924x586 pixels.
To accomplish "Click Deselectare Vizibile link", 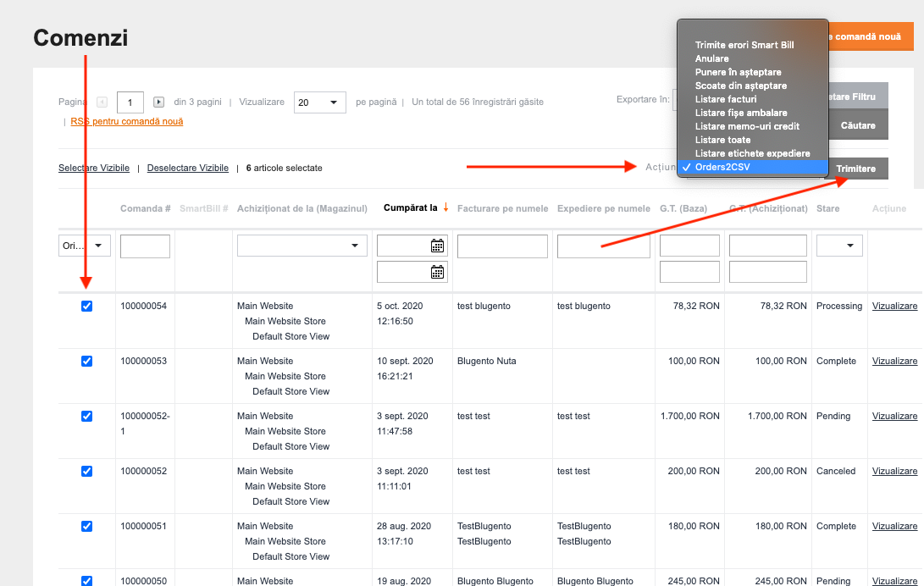I will [188, 168].
